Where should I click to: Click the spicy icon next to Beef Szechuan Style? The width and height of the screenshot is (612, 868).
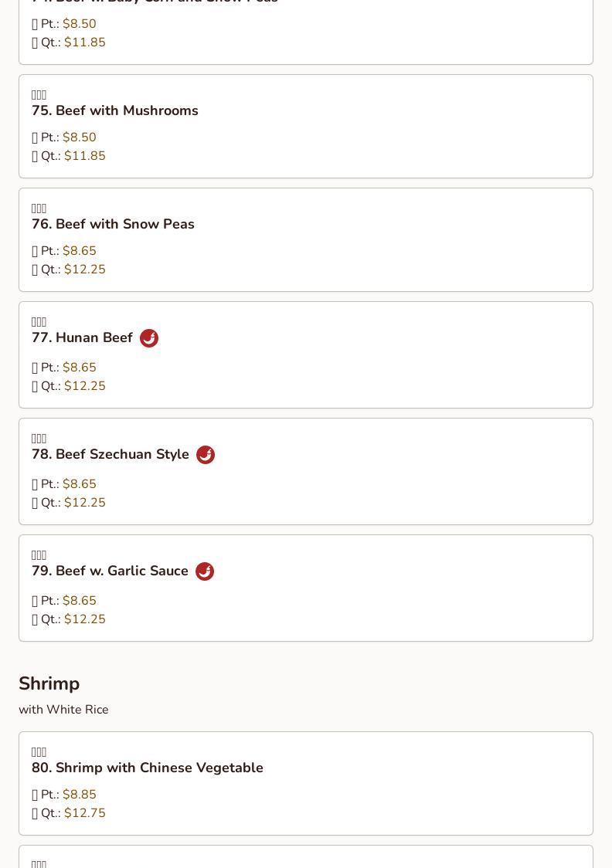[x=206, y=455]
